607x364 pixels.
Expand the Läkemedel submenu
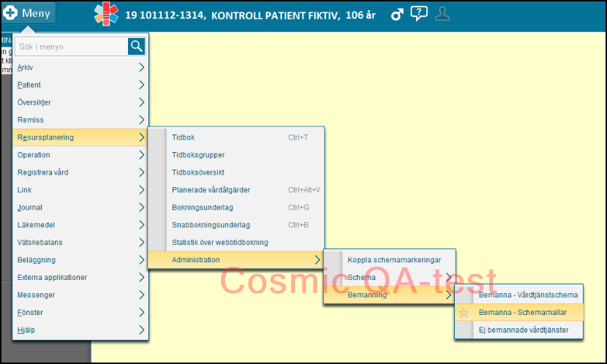coord(80,225)
